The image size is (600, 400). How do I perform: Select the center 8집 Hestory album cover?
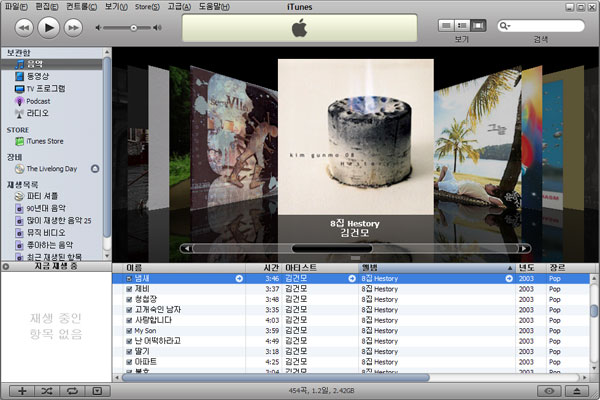356,137
